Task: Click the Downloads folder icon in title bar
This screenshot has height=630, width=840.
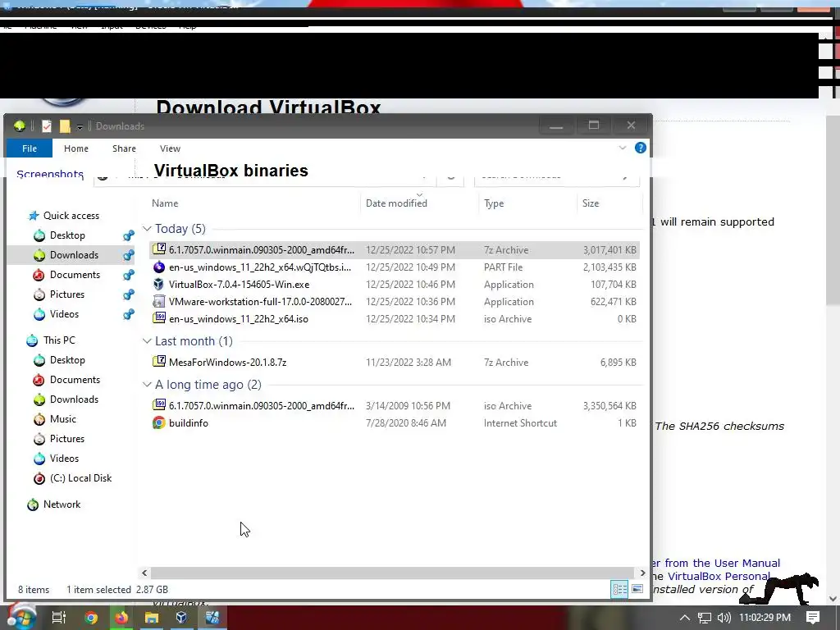Action: click(20, 126)
